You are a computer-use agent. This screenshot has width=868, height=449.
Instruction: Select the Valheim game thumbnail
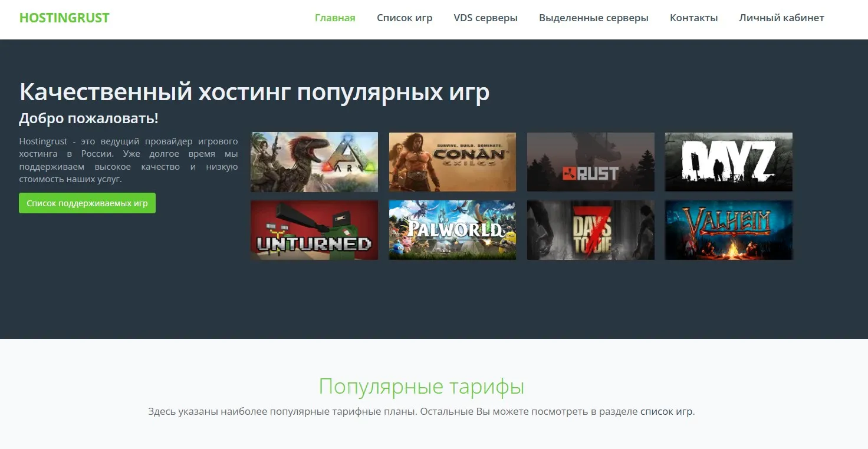point(729,230)
